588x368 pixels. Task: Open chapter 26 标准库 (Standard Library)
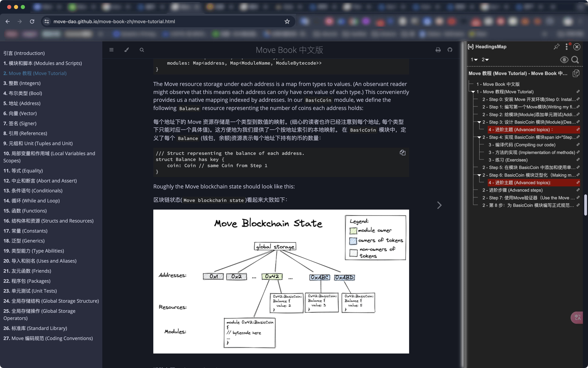click(35, 328)
